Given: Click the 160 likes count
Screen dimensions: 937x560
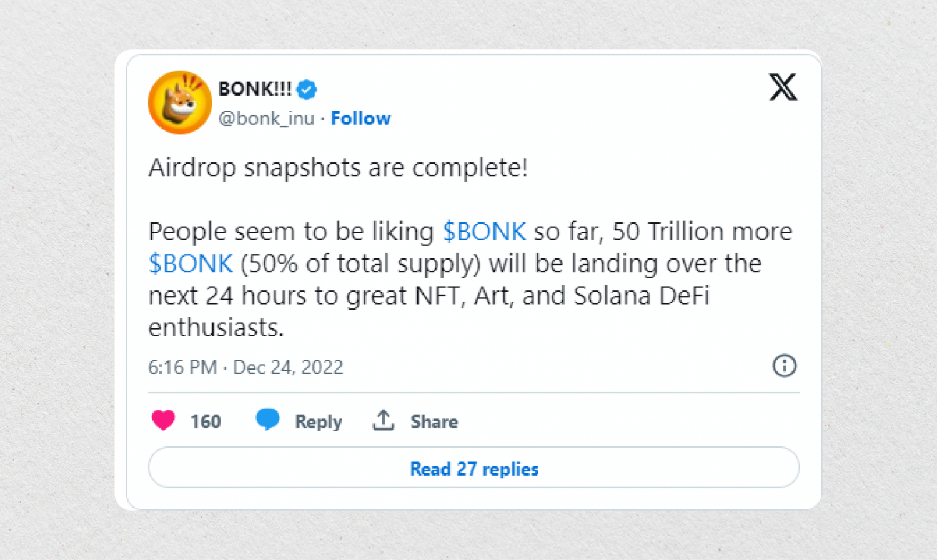Looking at the screenshot, I should [x=204, y=421].
